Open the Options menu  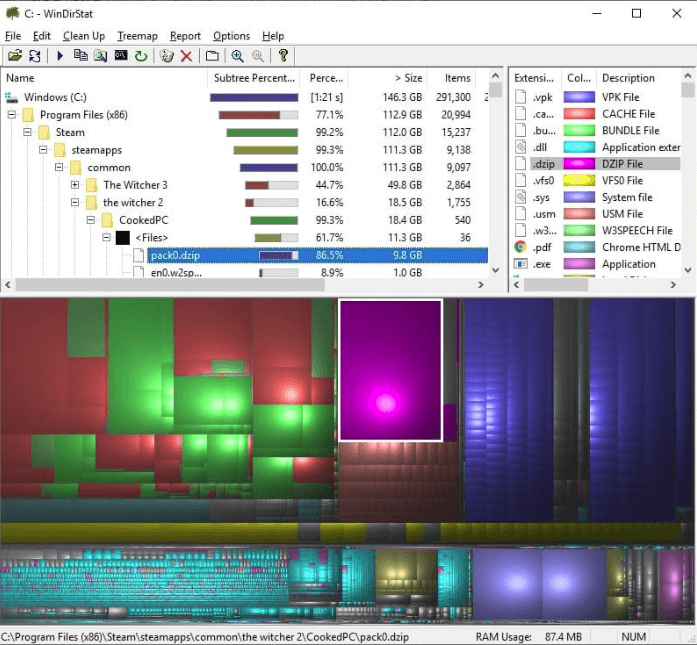(232, 36)
